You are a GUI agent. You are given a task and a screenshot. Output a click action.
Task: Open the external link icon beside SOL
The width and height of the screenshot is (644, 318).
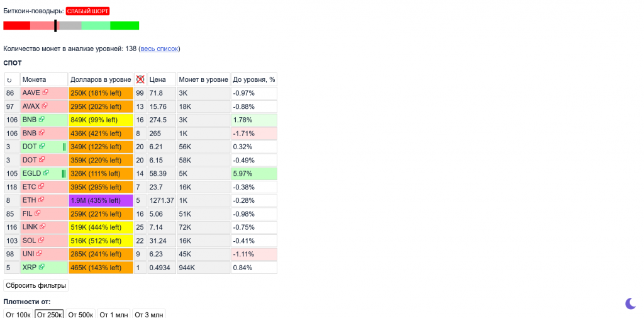pos(43,240)
